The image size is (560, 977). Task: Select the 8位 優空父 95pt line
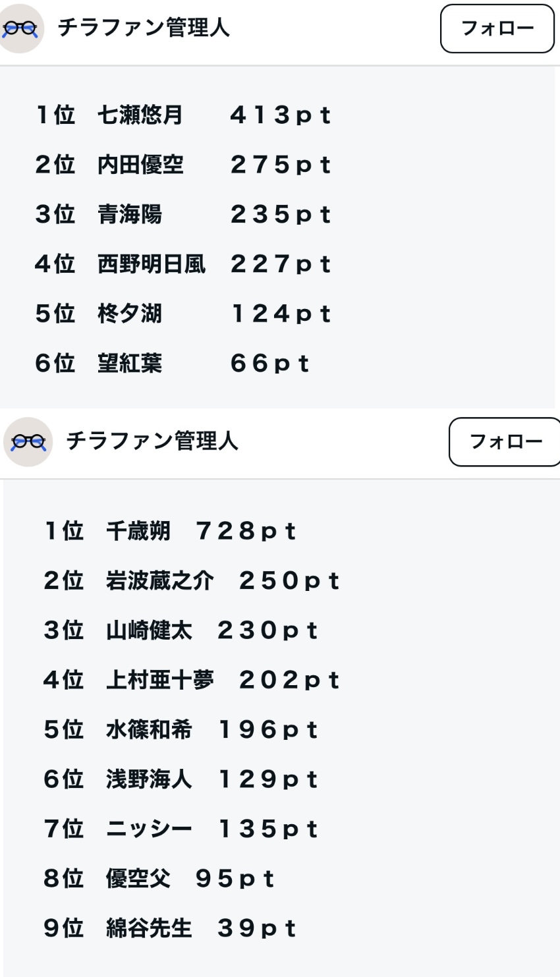[x=159, y=879]
